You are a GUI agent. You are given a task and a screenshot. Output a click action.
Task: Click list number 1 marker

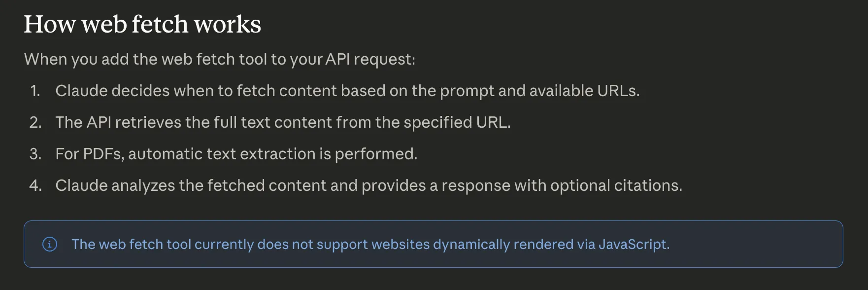pyautogui.click(x=35, y=91)
